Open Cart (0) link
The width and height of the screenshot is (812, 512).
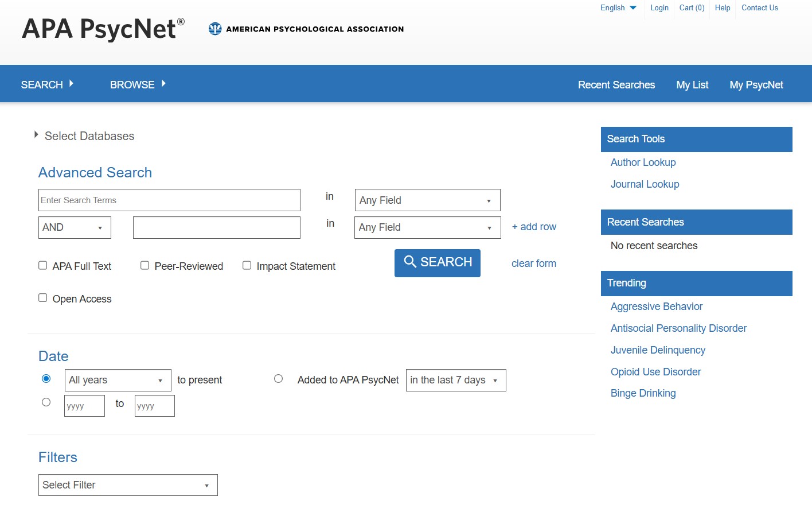[692, 7]
